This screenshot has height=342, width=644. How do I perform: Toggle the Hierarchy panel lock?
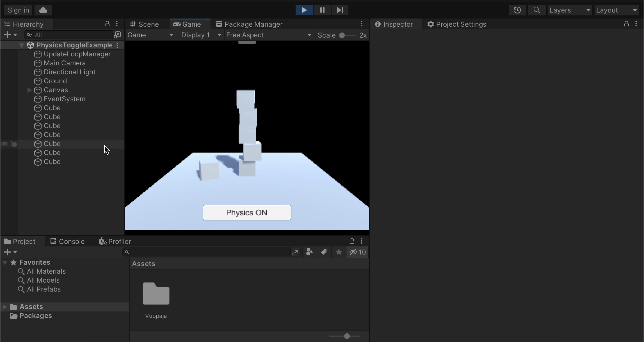point(107,24)
